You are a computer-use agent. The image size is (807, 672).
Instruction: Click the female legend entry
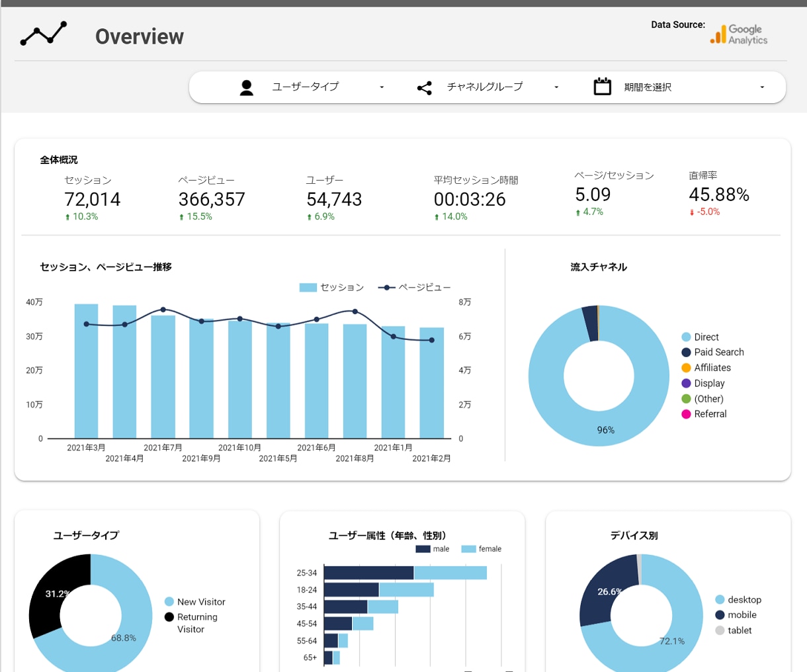482,549
